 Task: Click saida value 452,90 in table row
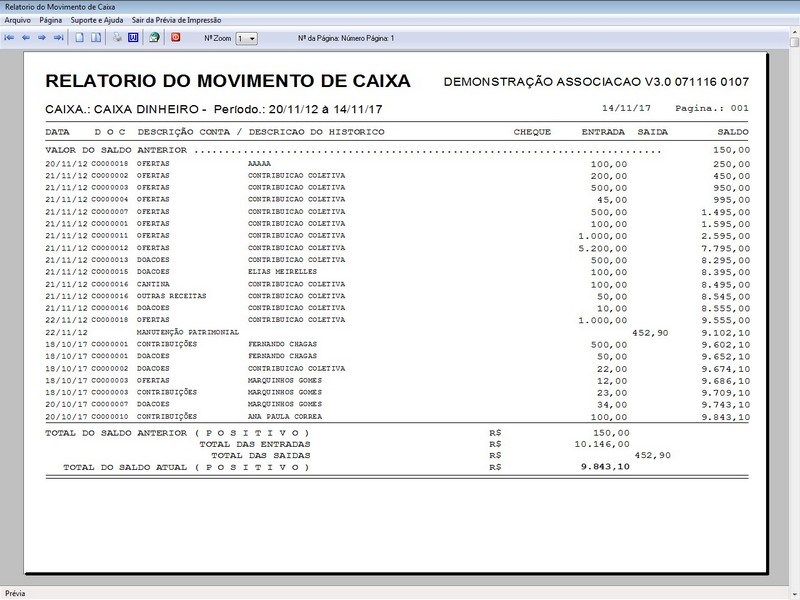tap(650, 333)
